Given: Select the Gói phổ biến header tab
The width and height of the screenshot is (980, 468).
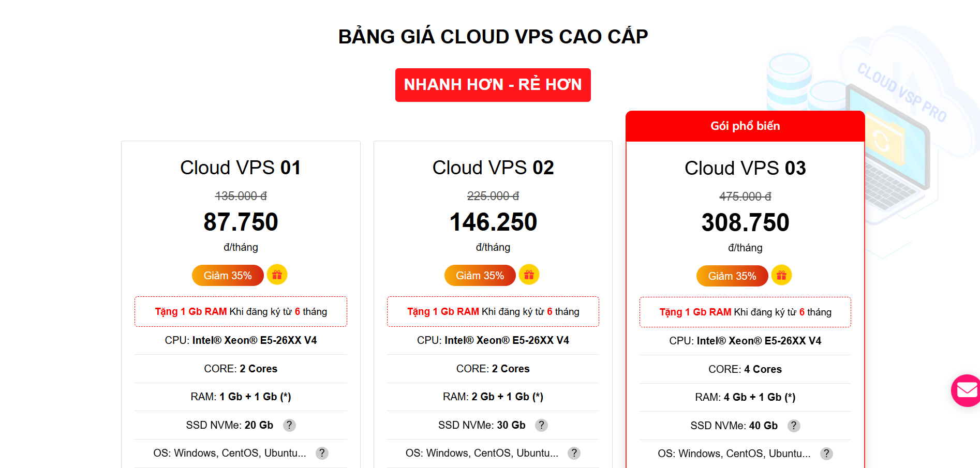Looking at the screenshot, I should pos(745,126).
